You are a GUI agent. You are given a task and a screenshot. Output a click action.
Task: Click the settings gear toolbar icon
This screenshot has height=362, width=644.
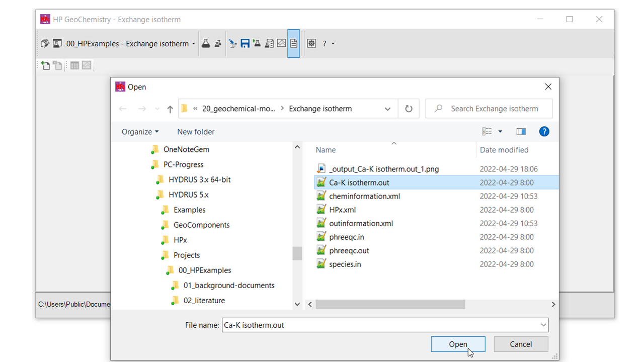click(311, 44)
